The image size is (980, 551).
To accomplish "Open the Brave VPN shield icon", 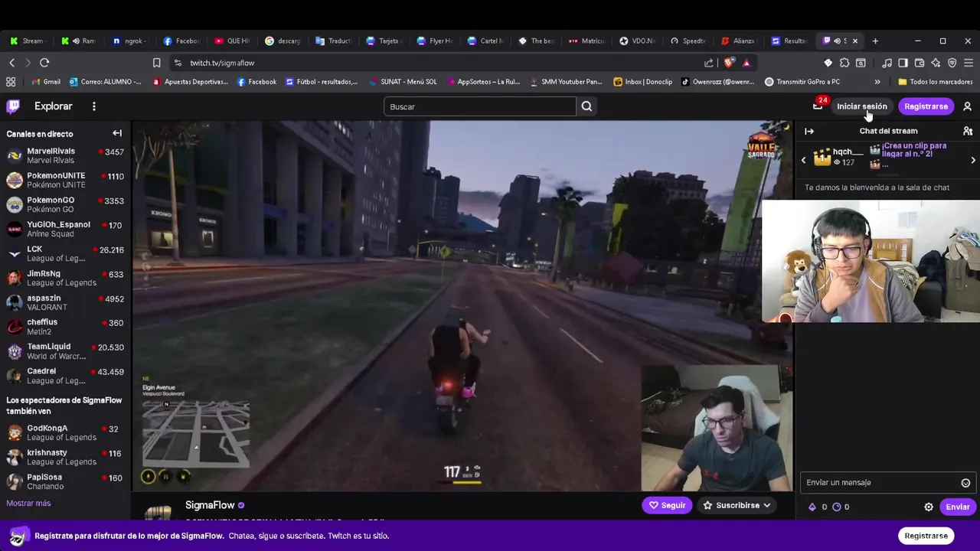I will tap(952, 63).
